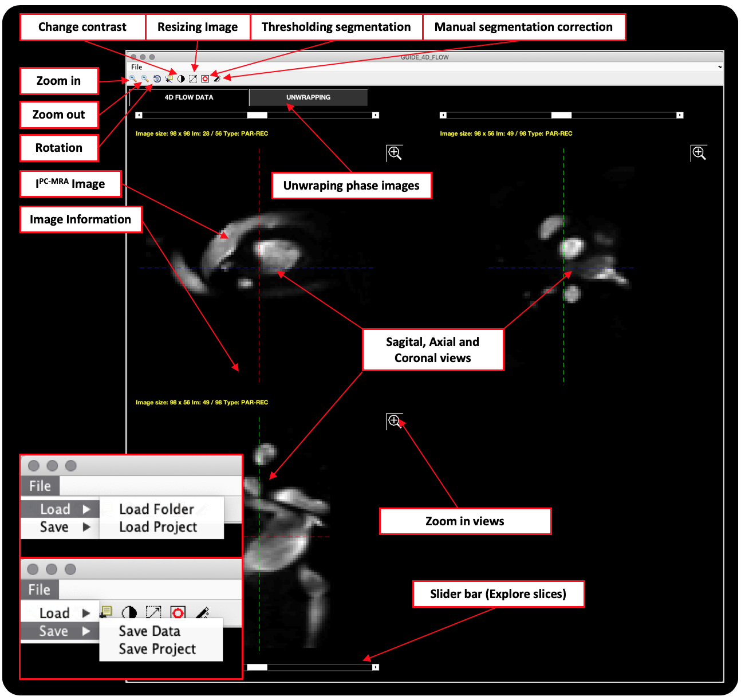Zoom into the bottom-left image view

point(394,421)
